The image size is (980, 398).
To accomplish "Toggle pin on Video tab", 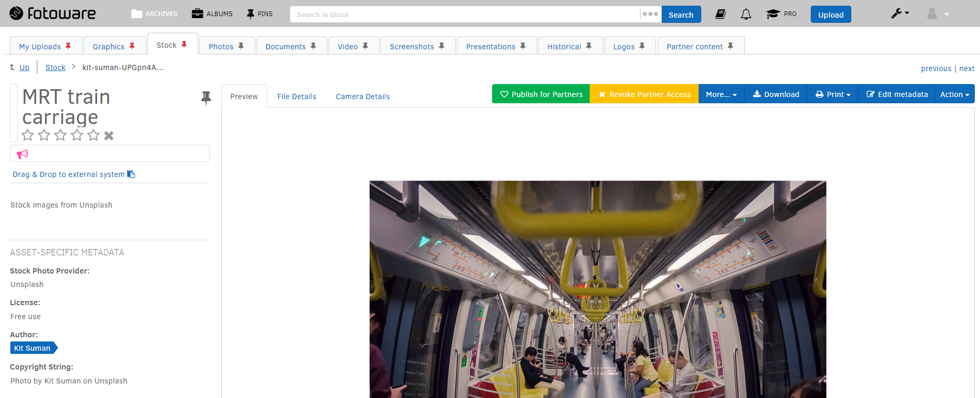I will (x=365, y=46).
